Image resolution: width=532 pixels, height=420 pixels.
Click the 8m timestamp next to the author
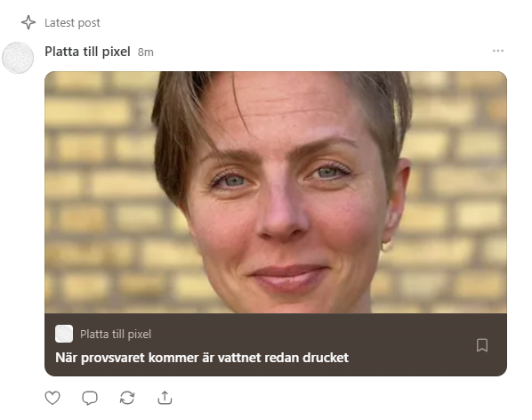[x=146, y=52]
